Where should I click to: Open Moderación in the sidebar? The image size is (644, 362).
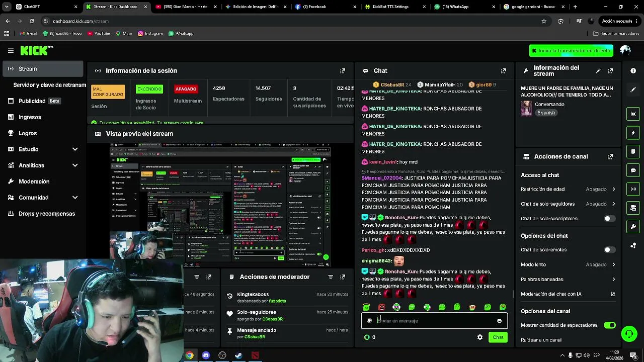[x=43, y=182]
